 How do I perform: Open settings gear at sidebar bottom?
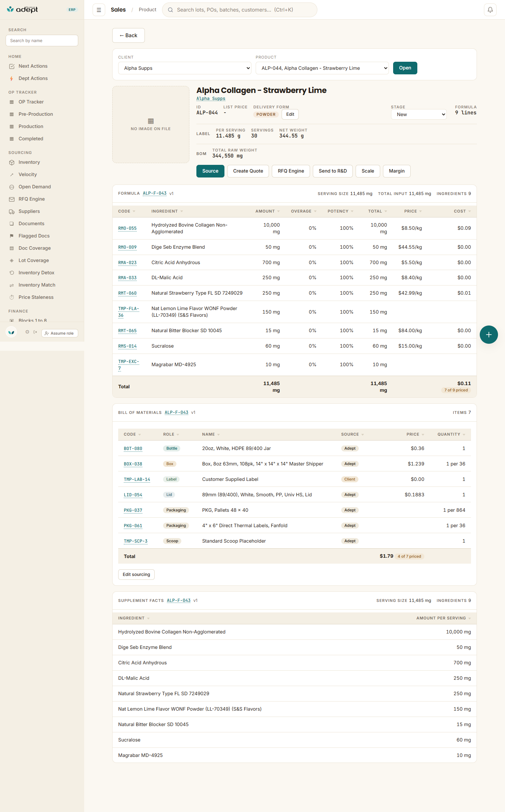click(27, 332)
